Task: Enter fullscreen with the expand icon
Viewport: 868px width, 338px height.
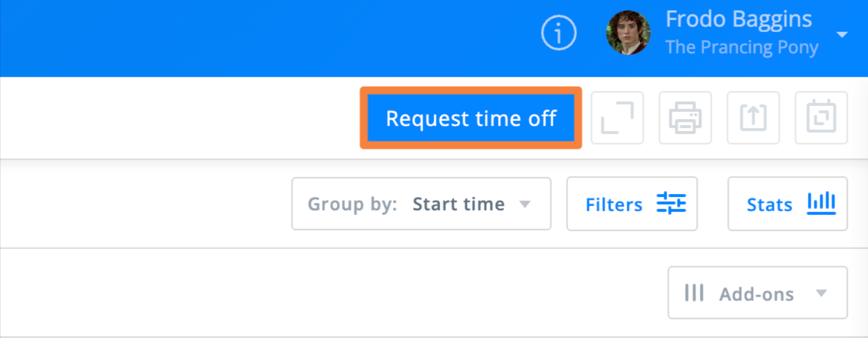Action: [617, 118]
